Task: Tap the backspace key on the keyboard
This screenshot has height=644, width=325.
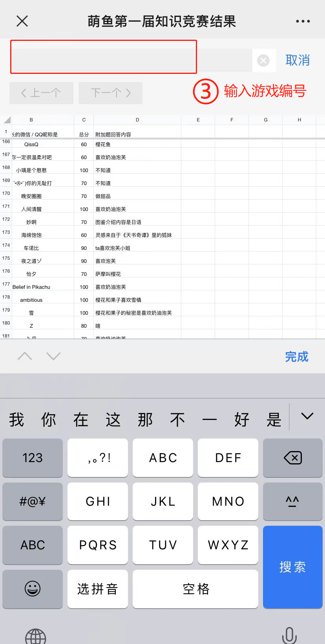Action: [x=292, y=458]
